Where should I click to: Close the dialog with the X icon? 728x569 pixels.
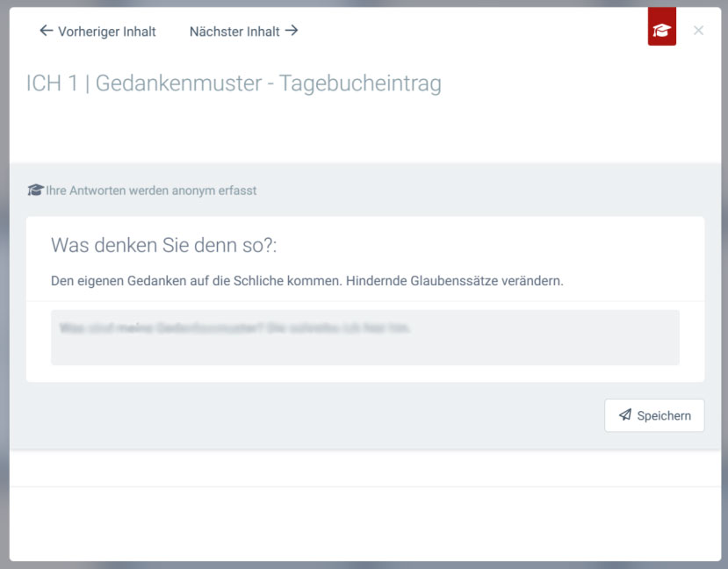(x=698, y=31)
